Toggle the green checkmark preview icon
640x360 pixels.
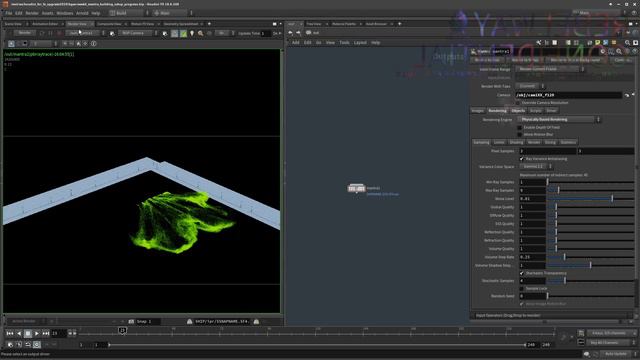click(x=184, y=33)
